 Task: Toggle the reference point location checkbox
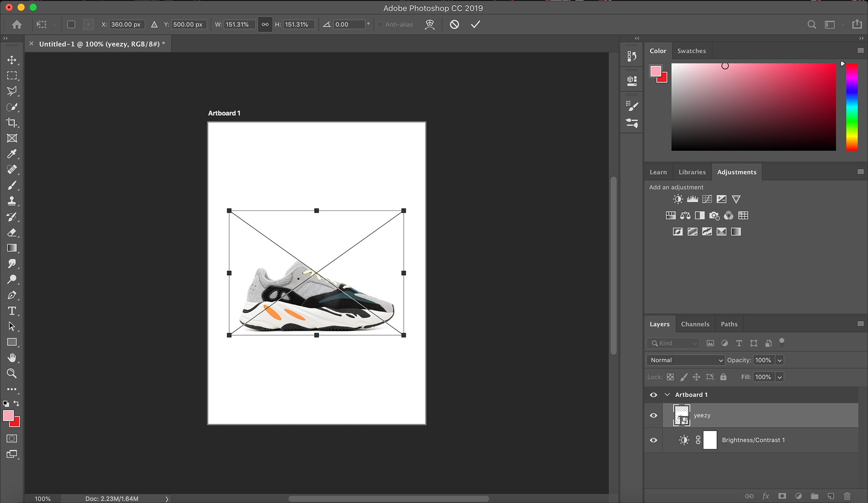pos(71,24)
